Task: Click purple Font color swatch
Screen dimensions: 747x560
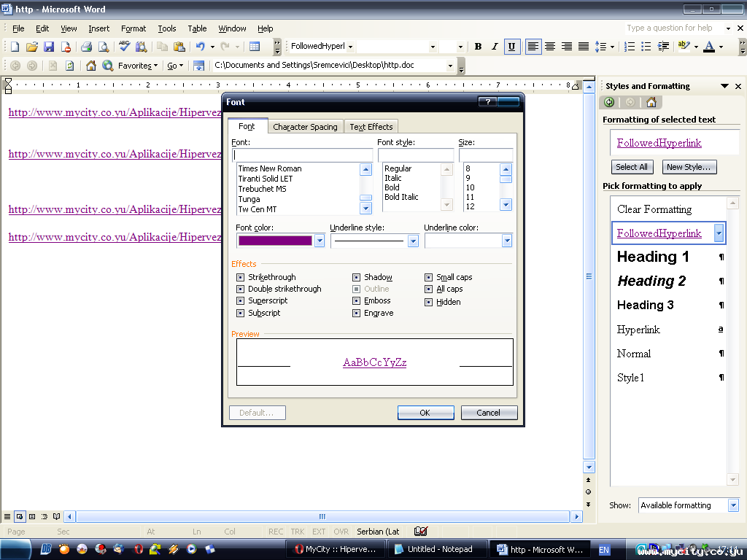Action: click(275, 241)
